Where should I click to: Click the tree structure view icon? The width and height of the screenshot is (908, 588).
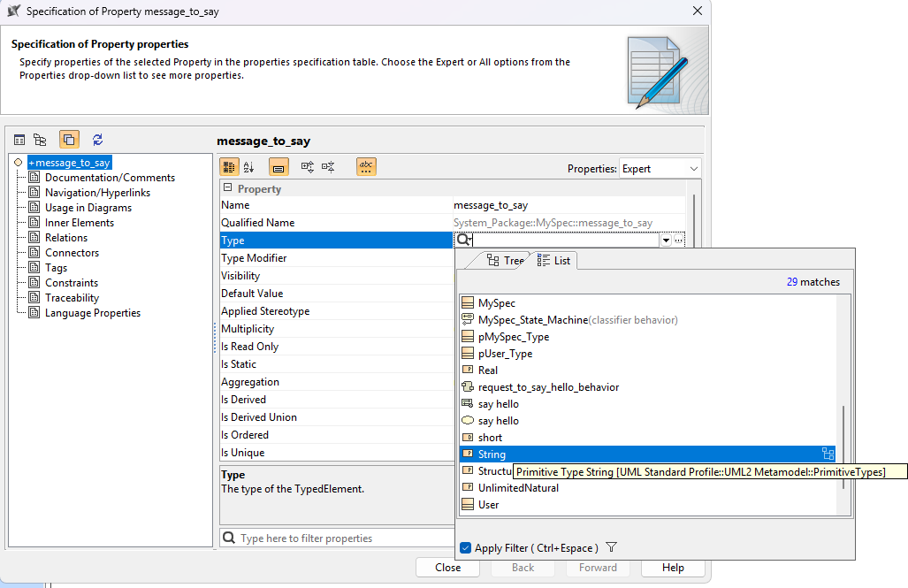click(x=40, y=140)
